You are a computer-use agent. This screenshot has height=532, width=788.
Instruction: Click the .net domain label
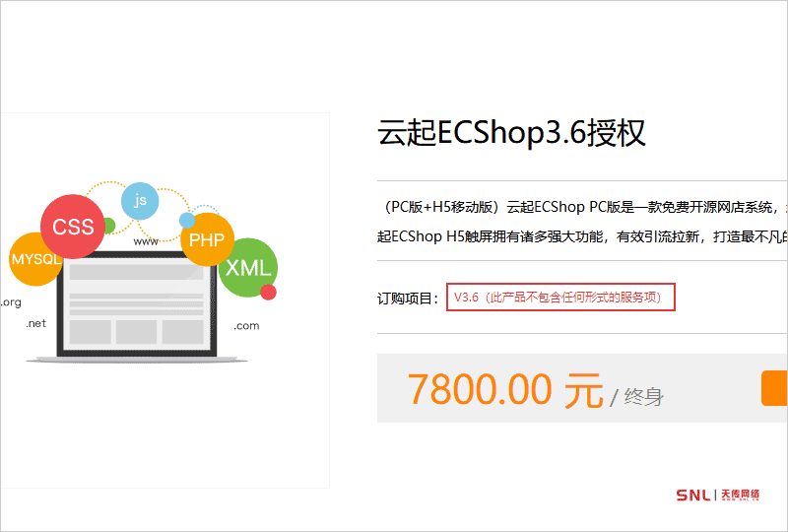35,323
